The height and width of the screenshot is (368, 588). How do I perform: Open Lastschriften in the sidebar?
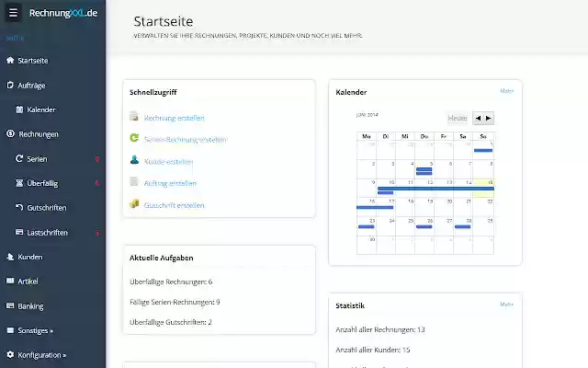[47, 233]
